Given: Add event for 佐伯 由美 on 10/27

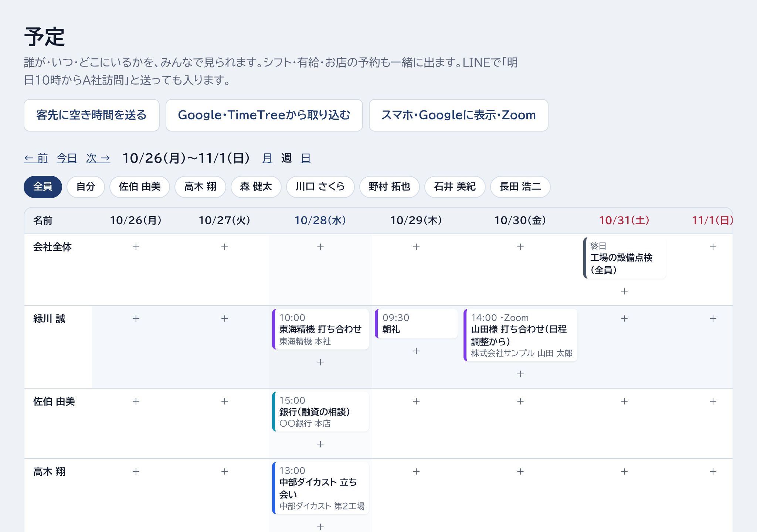Looking at the screenshot, I should (x=224, y=401).
